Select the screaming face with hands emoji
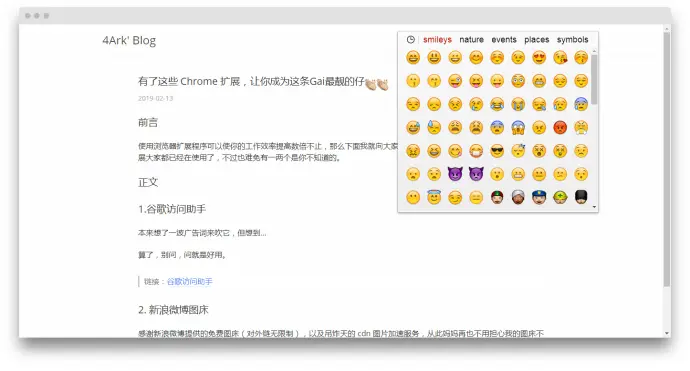 coord(518,128)
